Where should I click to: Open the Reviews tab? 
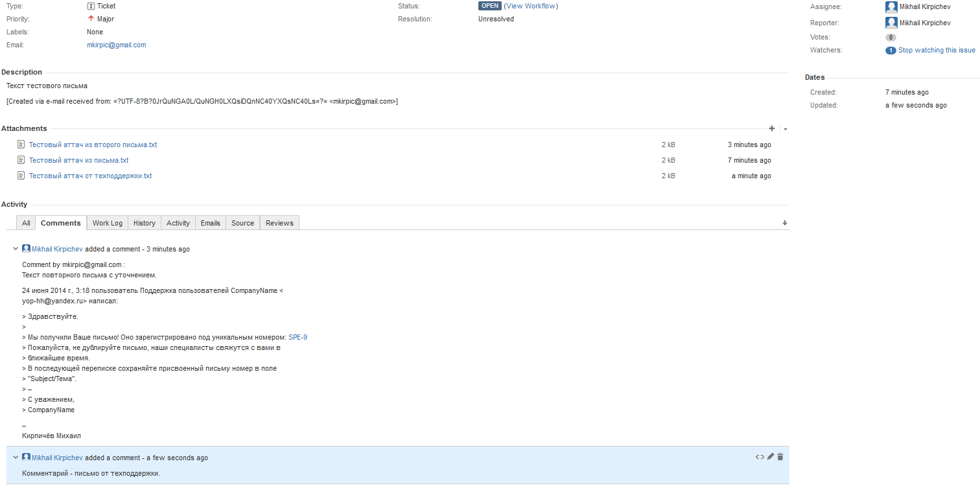pos(279,223)
